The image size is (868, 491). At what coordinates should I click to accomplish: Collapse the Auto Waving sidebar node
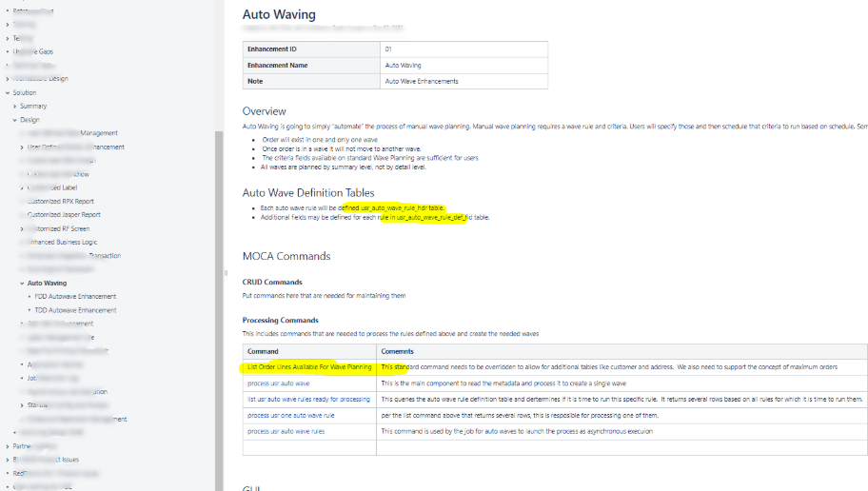[x=22, y=284]
